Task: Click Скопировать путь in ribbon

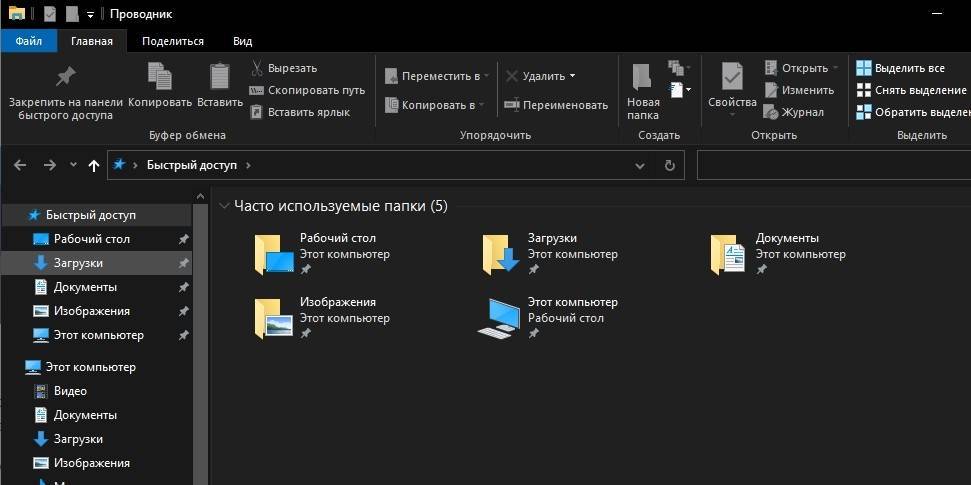Action: (307, 90)
